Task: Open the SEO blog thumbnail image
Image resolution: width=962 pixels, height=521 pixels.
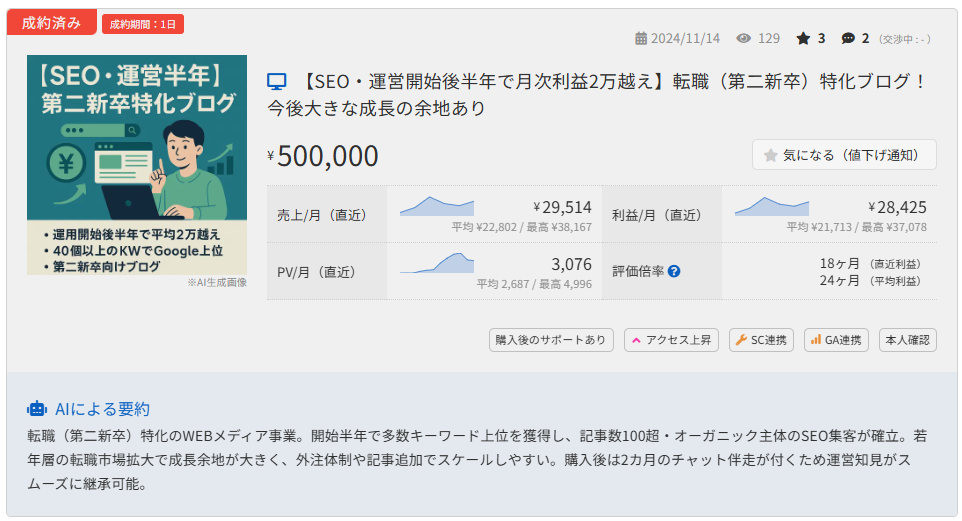Action: coord(137,164)
